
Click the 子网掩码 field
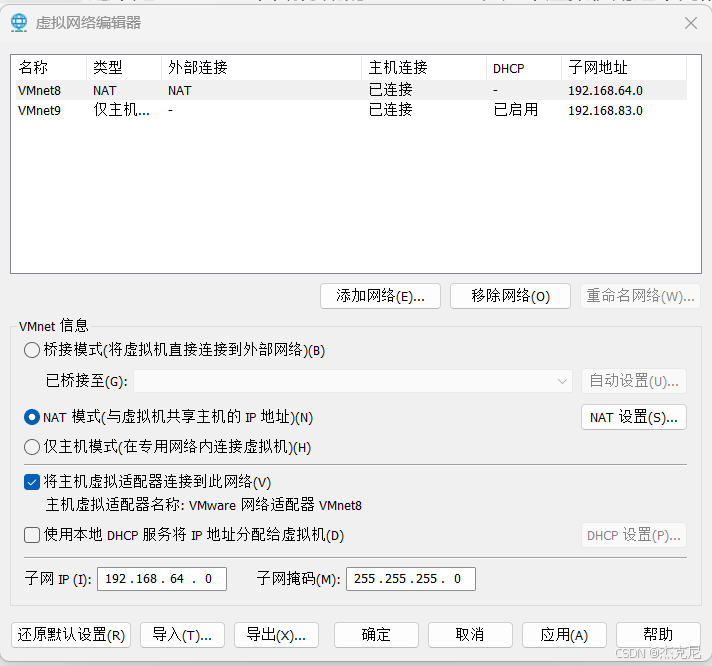(410, 579)
